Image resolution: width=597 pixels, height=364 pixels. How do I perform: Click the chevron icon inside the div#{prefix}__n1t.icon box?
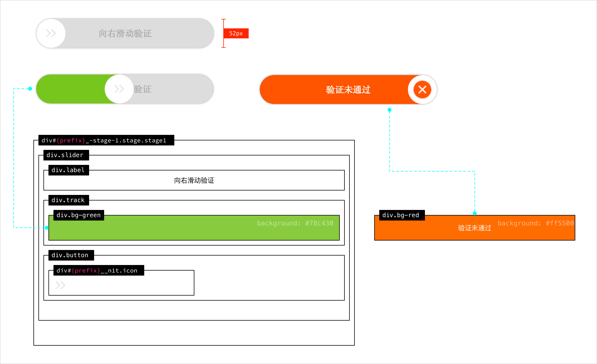[60, 285]
